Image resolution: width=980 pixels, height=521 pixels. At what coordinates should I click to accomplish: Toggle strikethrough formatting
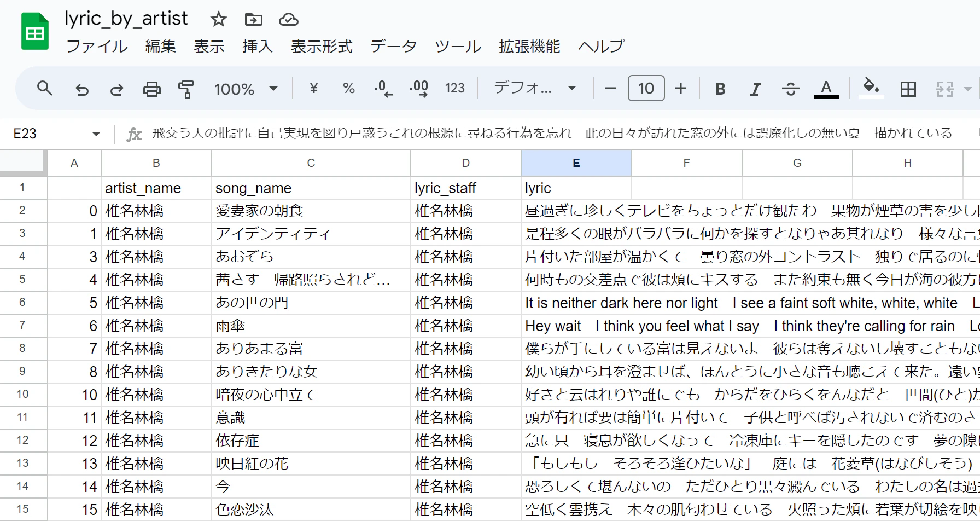[790, 89]
